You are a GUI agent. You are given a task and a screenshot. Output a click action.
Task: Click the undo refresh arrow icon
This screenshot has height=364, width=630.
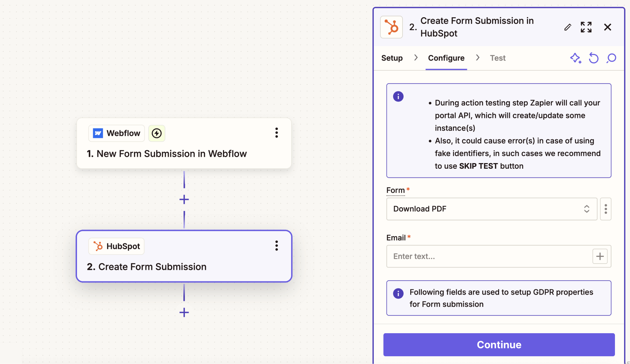[594, 58]
